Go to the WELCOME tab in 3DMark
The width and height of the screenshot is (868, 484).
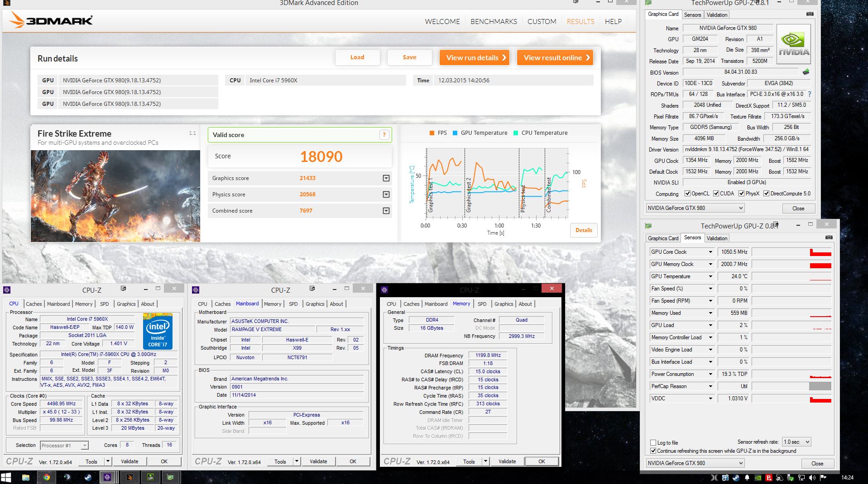coord(442,21)
